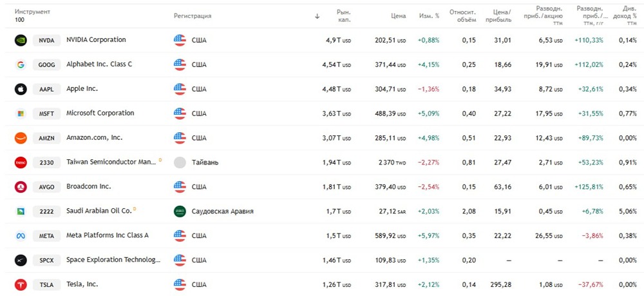Sort by the Рын. кап. column header
The image size is (644, 296).
coord(344,16)
